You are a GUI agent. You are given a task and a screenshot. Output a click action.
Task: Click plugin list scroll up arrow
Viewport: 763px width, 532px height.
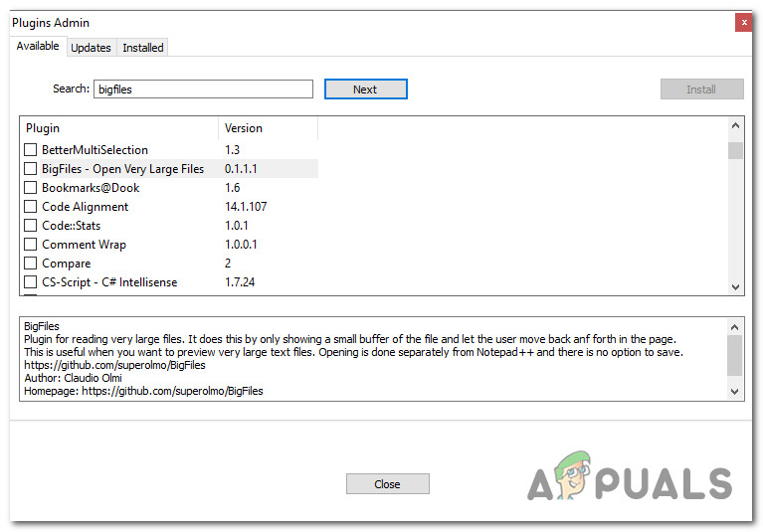click(x=735, y=125)
